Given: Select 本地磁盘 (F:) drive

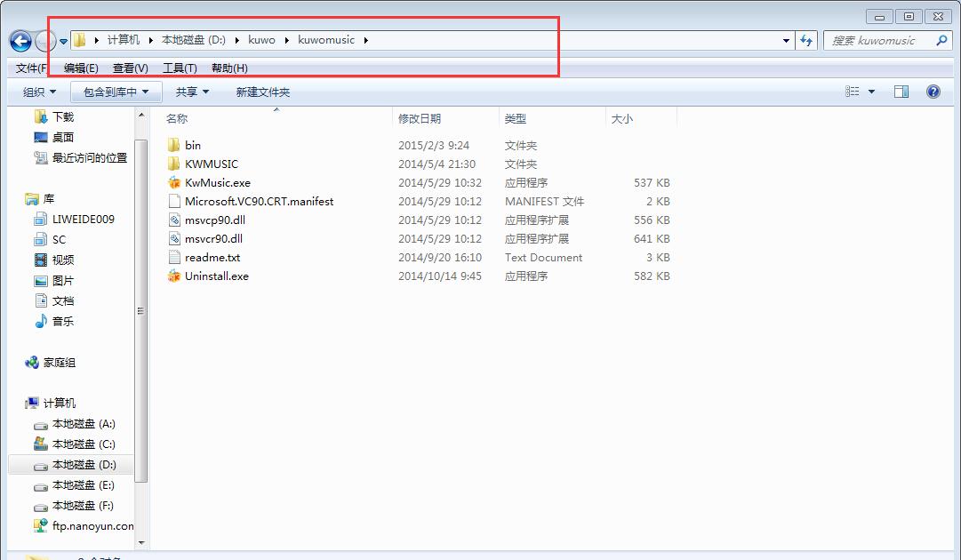Looking at the screenshot, I should (x=83, y=506).
